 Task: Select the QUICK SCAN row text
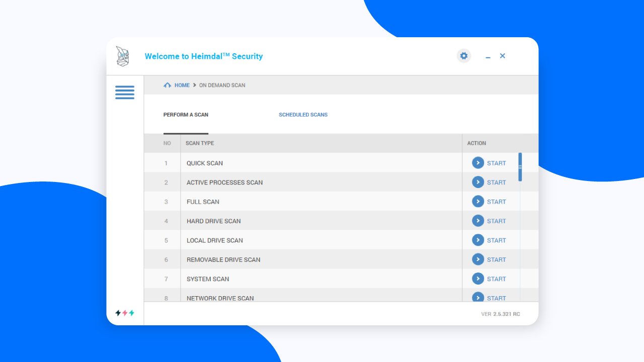[x=205, y=163]
